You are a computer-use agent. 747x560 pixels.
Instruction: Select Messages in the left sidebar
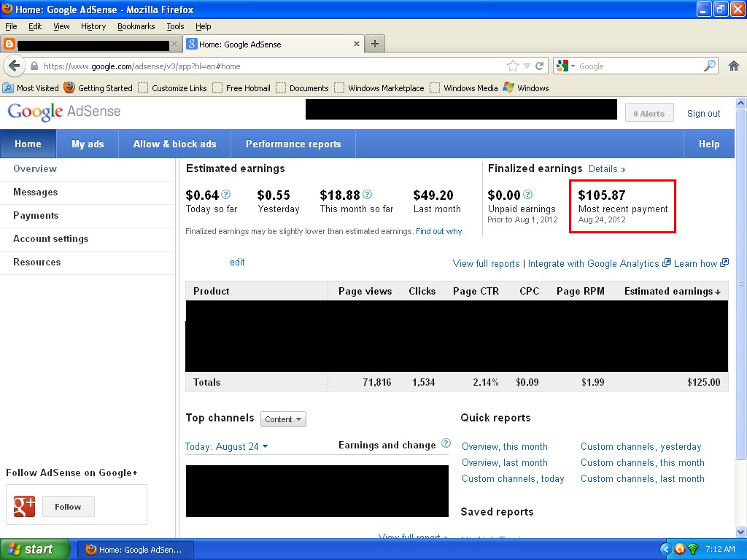88,192
